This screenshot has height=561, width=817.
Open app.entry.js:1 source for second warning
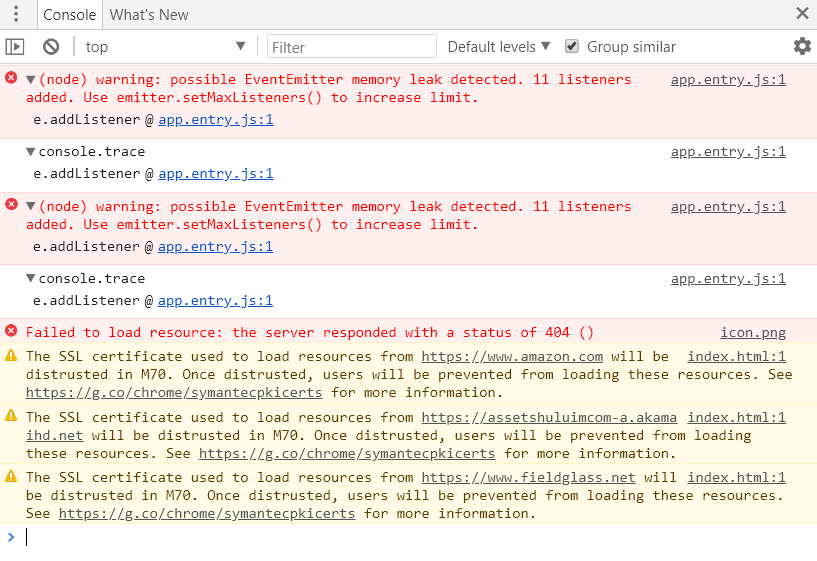click(x=728, y=207)
